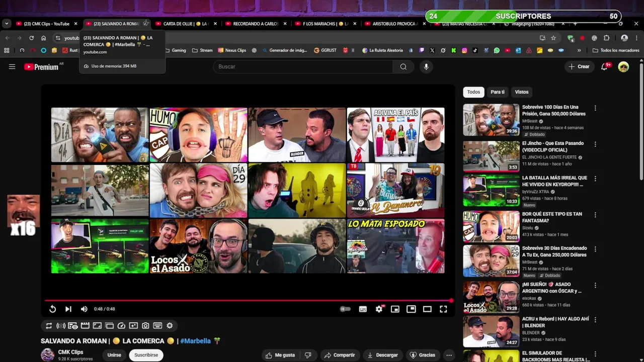Click the red video progress bar

click(248, 301)
